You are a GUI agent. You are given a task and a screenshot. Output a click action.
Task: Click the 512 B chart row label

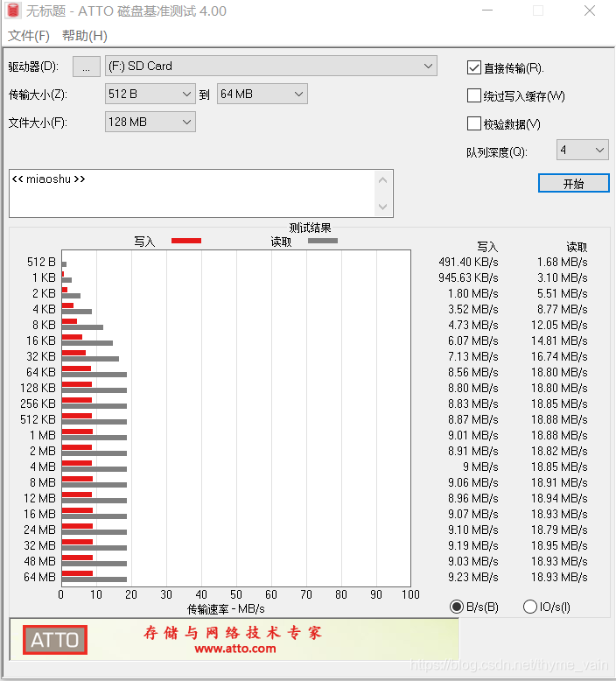[x=41, y=263]
